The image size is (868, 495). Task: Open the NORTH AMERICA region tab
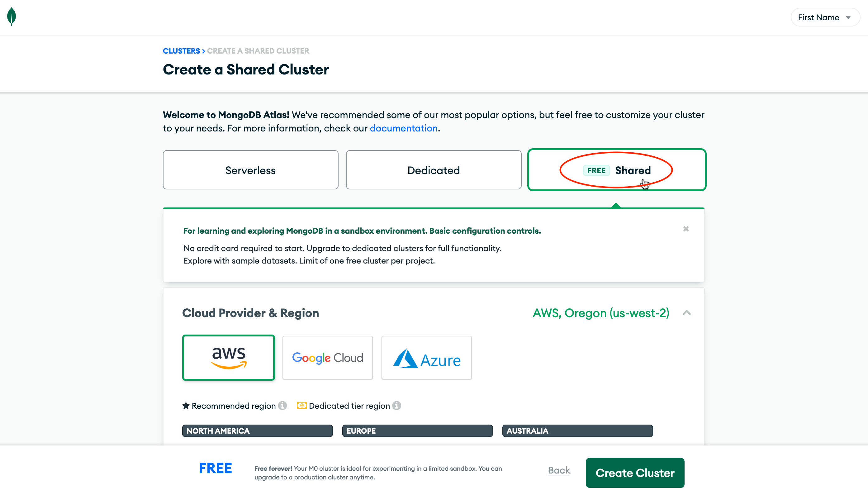click(257, 431)
